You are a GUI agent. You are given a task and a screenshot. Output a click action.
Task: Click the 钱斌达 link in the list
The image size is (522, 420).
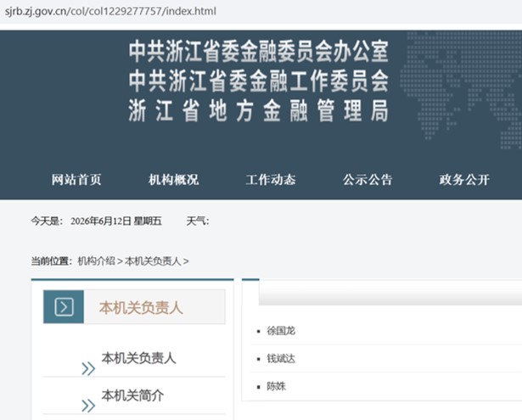click(281, 359)
